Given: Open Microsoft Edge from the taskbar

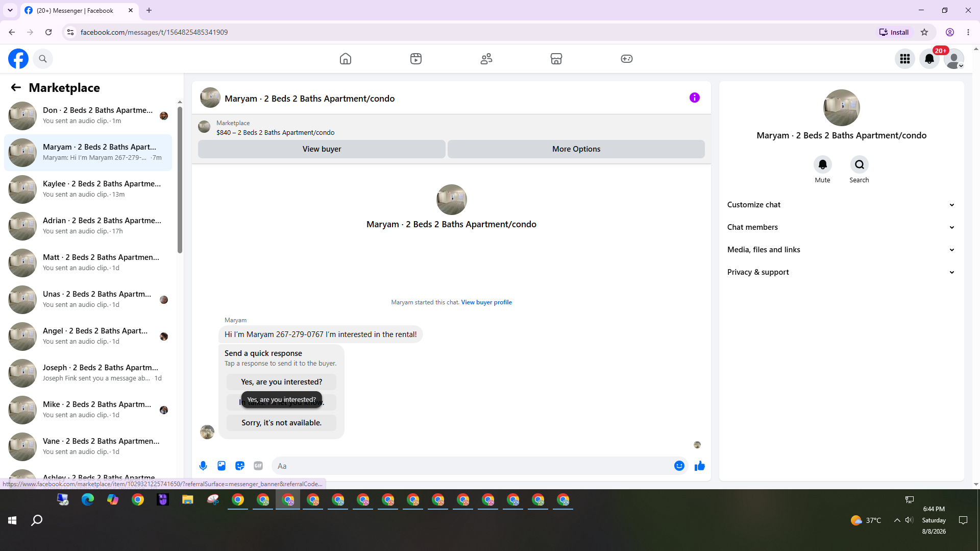Looking at the screenshot, I should (x=88, y=500).
